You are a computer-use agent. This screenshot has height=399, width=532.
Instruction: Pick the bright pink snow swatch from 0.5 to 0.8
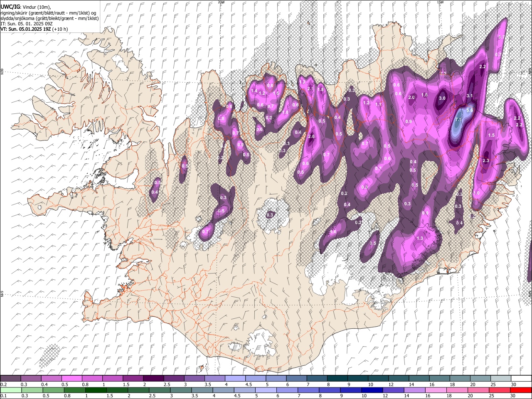[71, 379]
